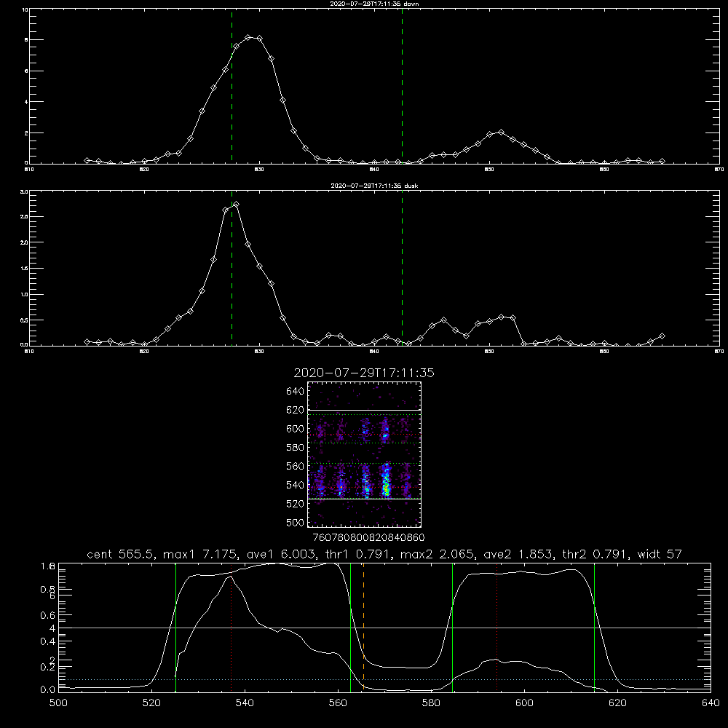Click the '500' label on bottom plot x-axis

[58, 703]
